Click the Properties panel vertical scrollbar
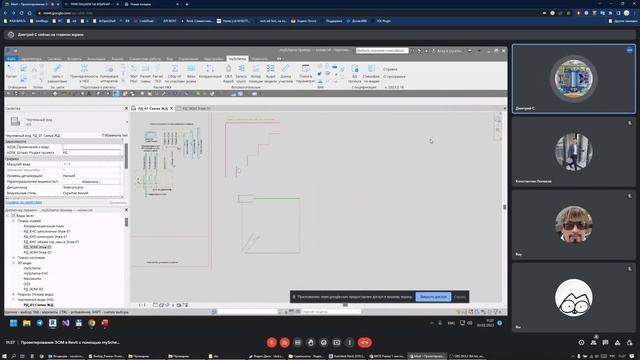The height and width of the screenshot is (360, 640). [126, 156]
